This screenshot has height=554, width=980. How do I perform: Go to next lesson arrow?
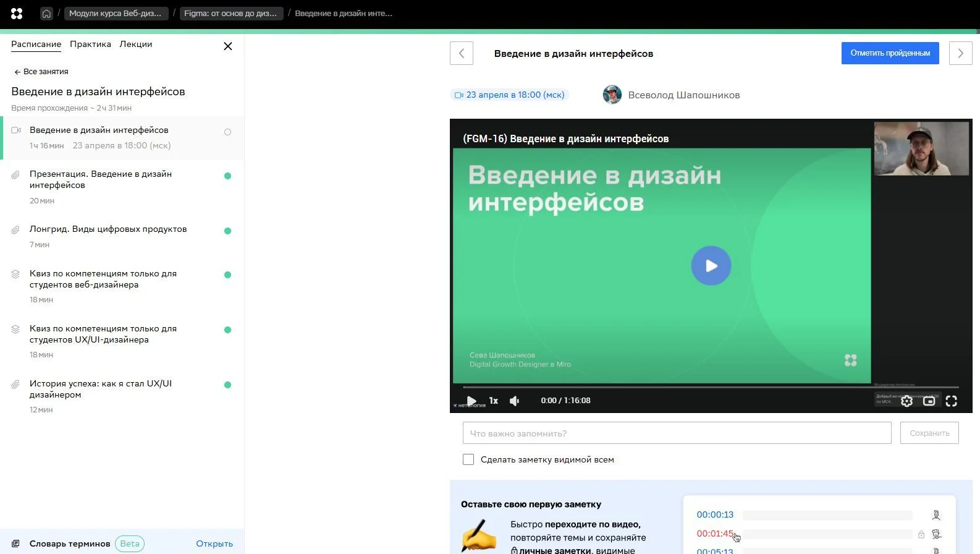960,53
